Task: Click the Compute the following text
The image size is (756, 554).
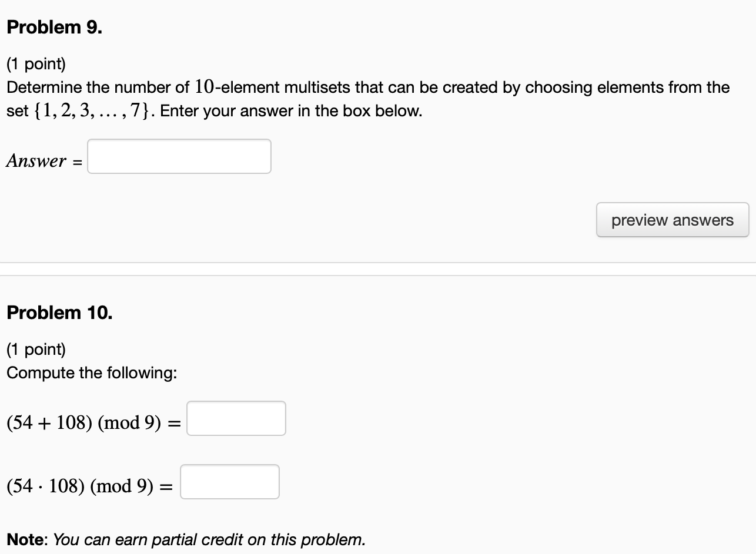Action: 92,372
